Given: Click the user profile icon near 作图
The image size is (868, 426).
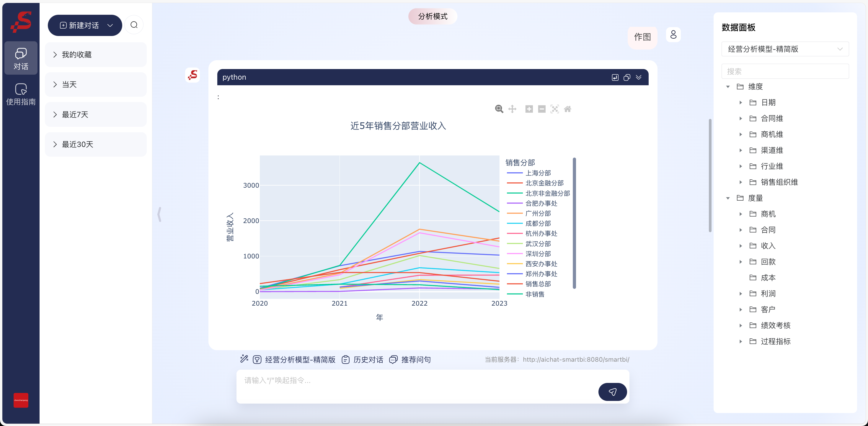Looking at the screenshot, I should [673, 35].
